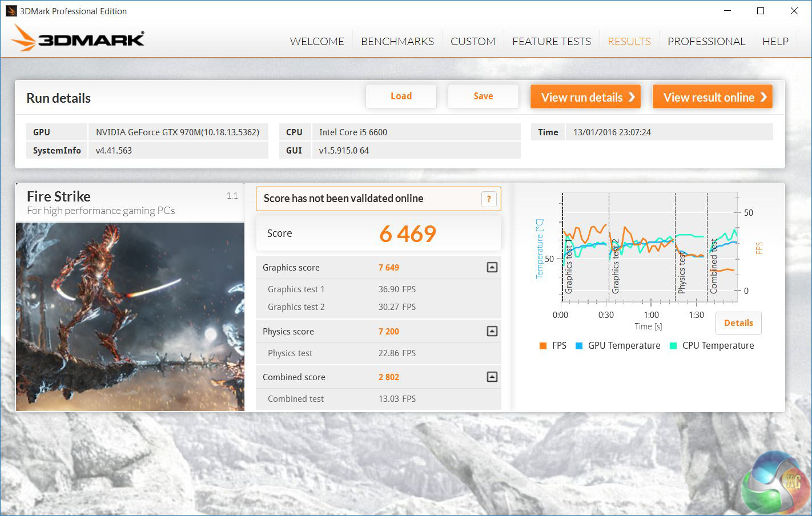Open View result online
The image size is (812, 516).
pyautogui.click(x=712, y=97)
